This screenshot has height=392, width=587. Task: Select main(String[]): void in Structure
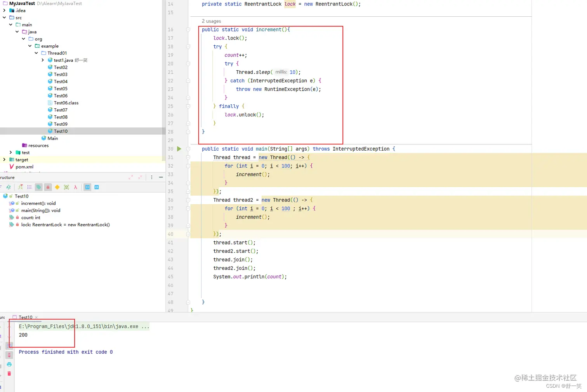coord(40,210)
